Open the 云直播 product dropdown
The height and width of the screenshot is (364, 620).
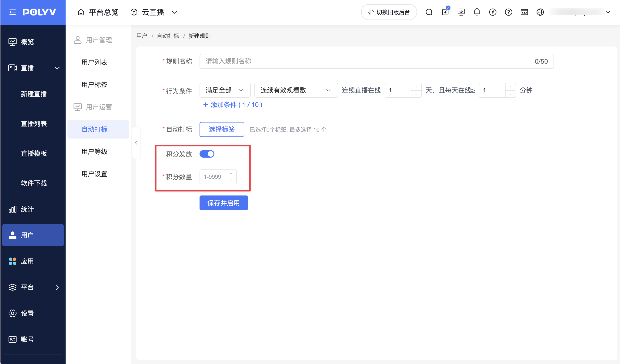pos(154,12)
